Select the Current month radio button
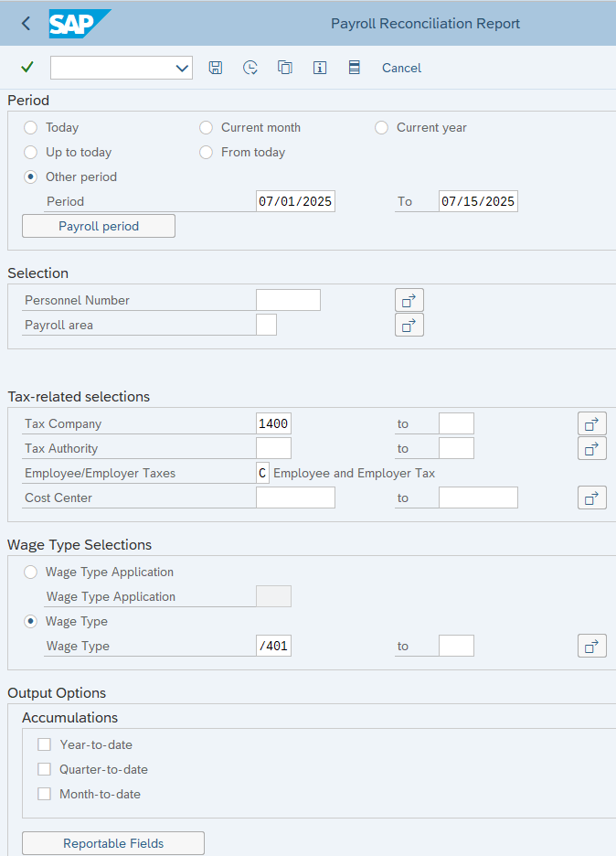Screen dimensions: 616x856 206,128
